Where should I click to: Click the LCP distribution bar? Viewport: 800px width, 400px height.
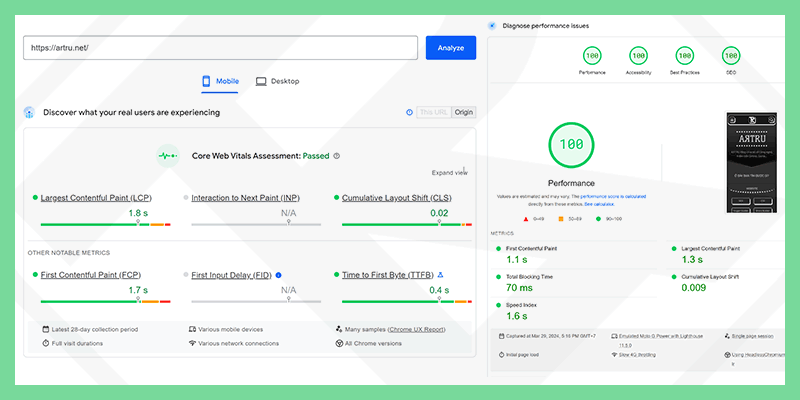(106, 224)
